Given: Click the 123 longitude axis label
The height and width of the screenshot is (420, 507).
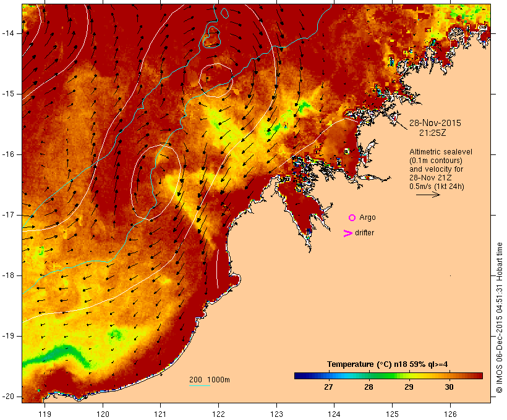Looking at the screenshot, I should pyautogui.click(x=276, y=414).
